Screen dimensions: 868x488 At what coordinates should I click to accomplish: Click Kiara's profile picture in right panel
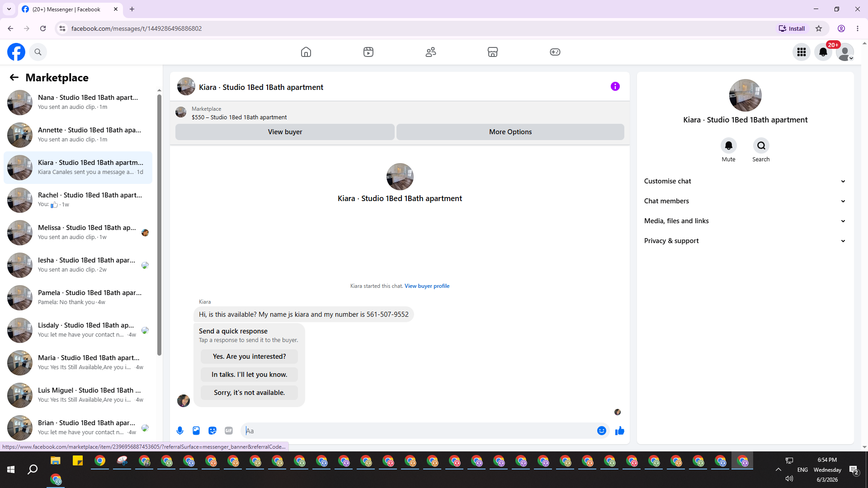(x=745, y=95)
